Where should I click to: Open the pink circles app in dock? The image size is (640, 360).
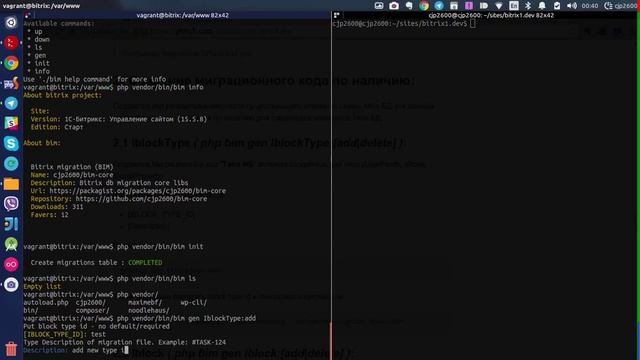coord(11,264)
